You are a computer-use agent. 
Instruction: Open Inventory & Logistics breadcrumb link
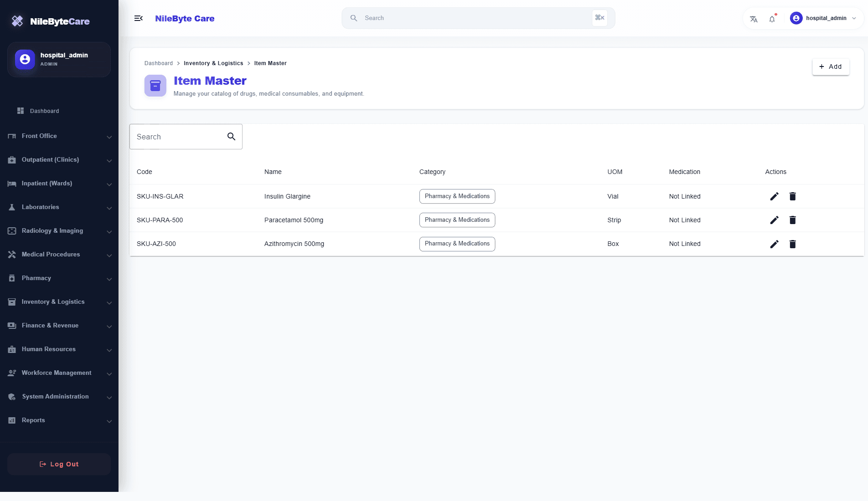tap(213, 63)
